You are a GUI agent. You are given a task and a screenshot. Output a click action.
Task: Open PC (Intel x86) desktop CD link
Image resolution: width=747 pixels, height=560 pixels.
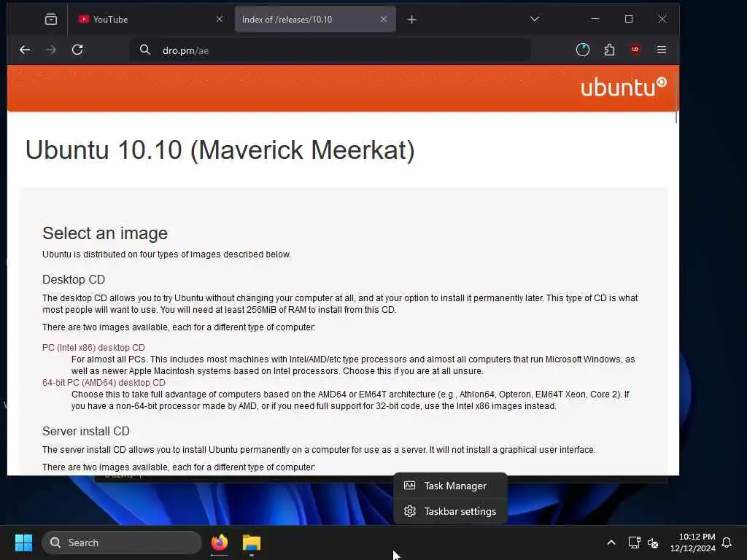(93, 348)
